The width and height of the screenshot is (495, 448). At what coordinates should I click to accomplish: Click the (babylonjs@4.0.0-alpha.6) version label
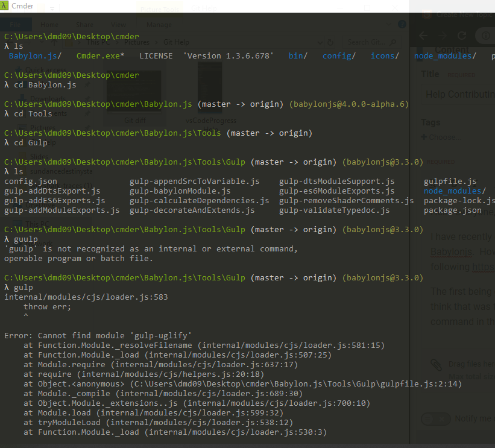pyautogui.click(x=349, y=104)
